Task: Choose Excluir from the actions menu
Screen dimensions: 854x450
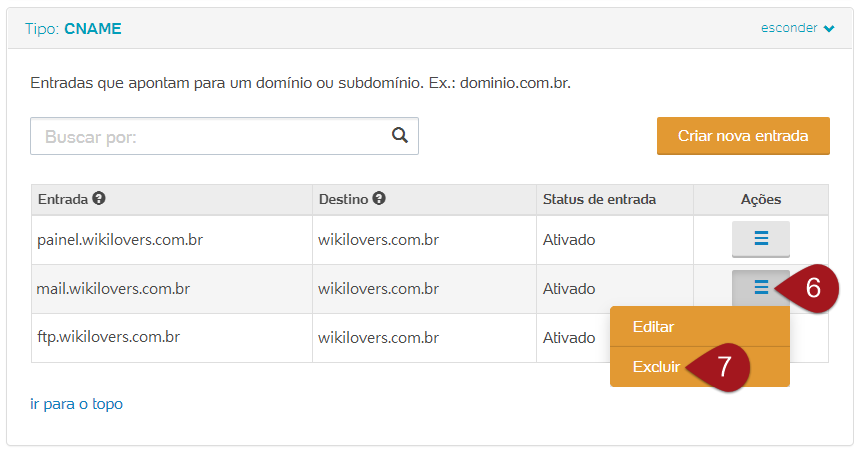Action: (x=656, y=367)
